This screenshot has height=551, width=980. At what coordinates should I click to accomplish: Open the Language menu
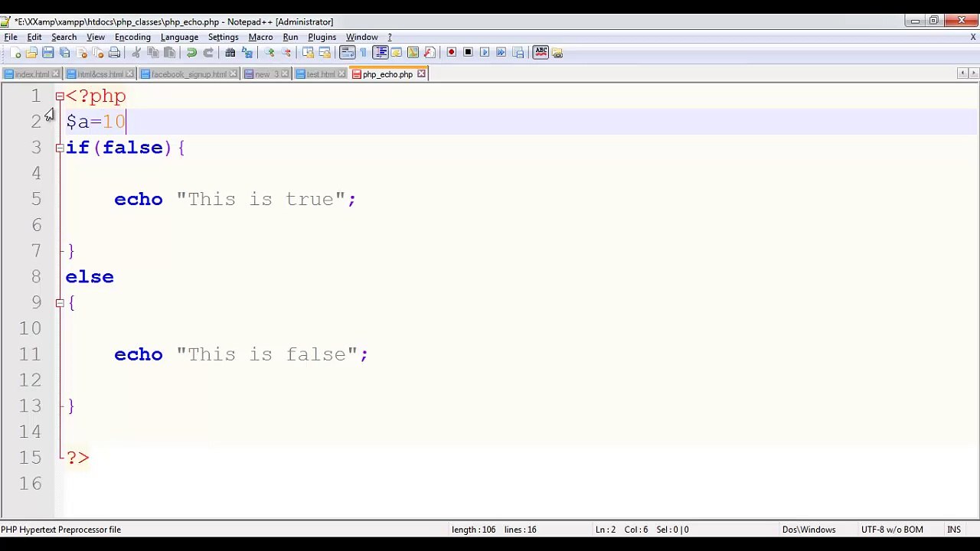[179, 37]
